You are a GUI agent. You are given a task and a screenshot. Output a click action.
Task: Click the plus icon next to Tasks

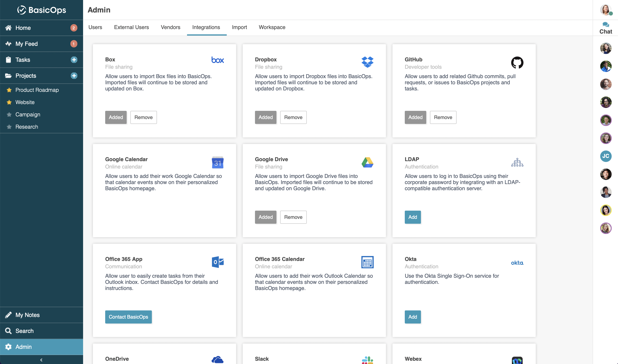[x=74, y=60]
